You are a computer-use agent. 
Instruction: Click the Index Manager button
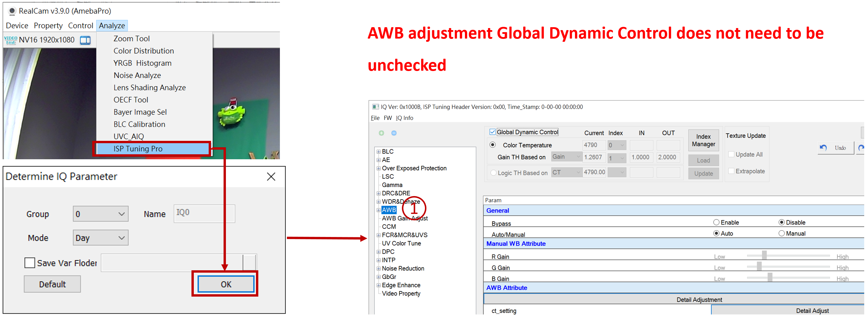pos(703,140)
